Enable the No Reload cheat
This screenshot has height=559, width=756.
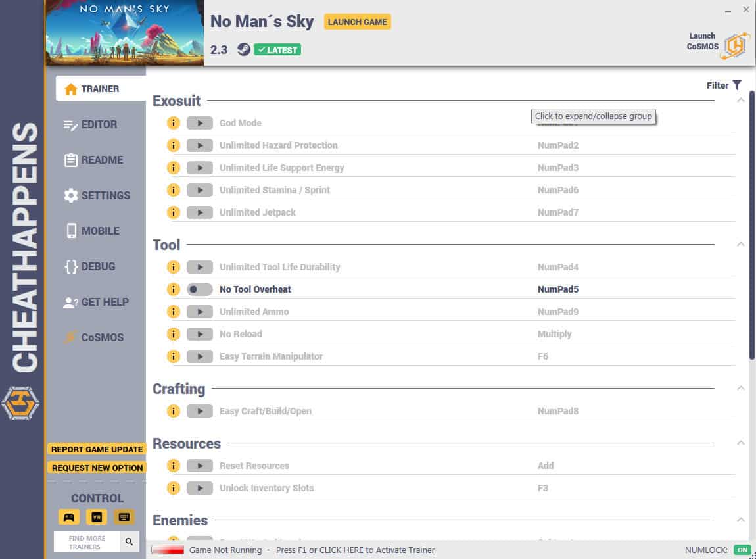200,334
